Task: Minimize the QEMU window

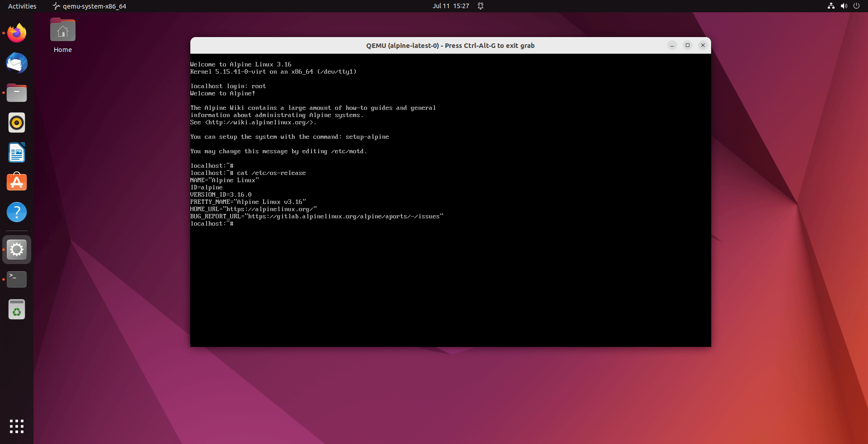Action: [x=672, y=45]
